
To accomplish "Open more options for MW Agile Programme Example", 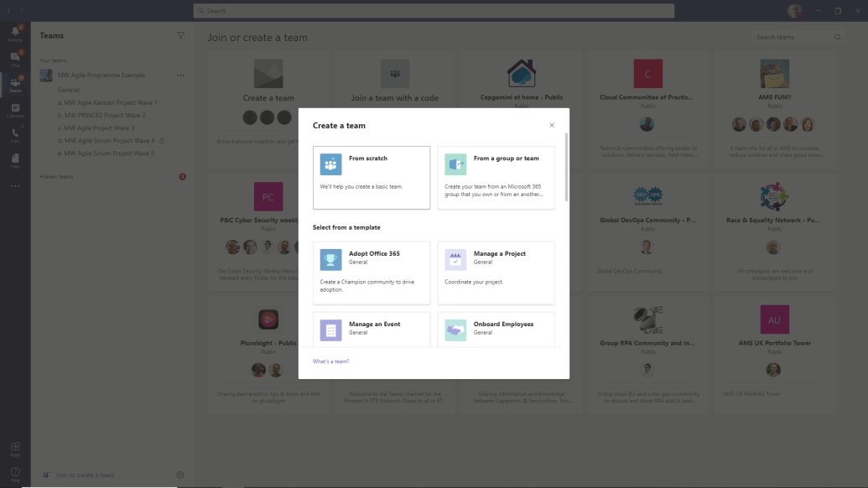I will click(180, 75).
